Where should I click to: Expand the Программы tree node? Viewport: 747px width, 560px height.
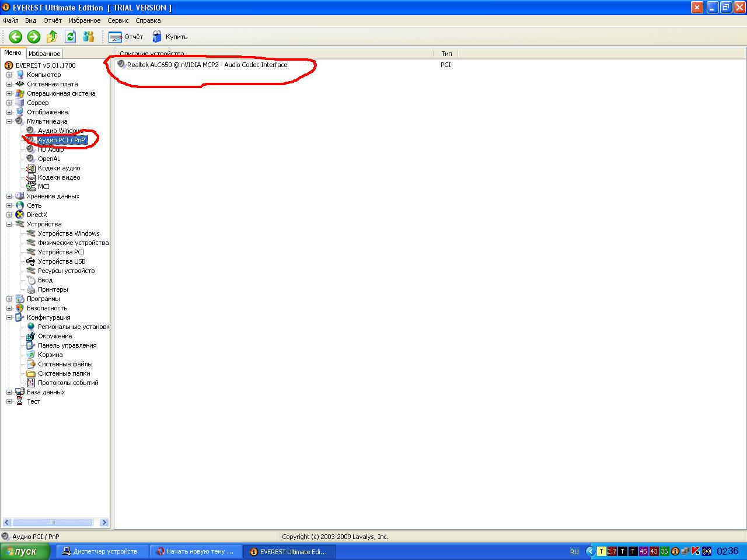[x=9, y=299]
